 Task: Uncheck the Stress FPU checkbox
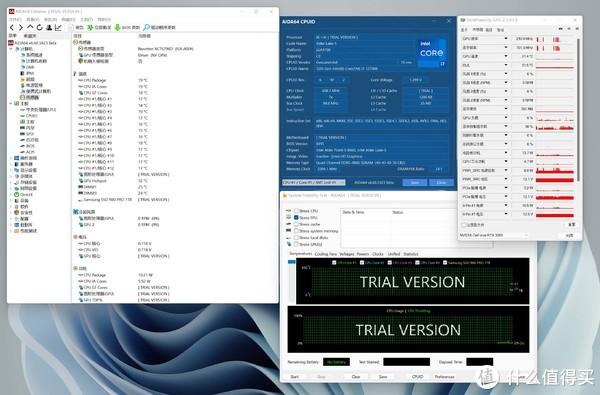click(296, 217)
